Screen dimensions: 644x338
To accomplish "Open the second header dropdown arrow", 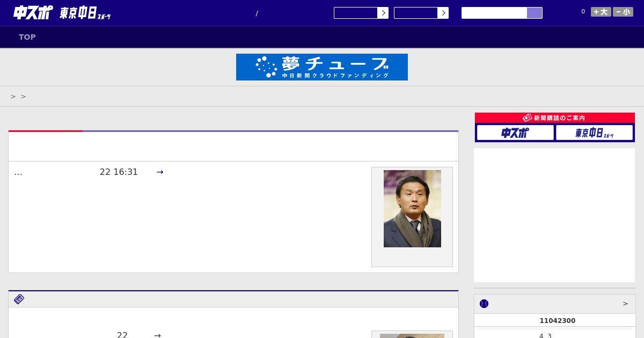I will pos(443,13).
